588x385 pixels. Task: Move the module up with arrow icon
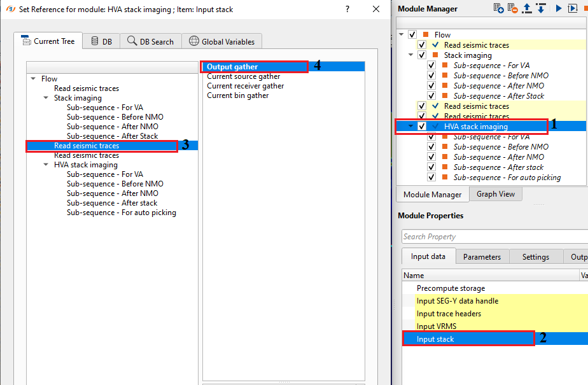point(527,8)
